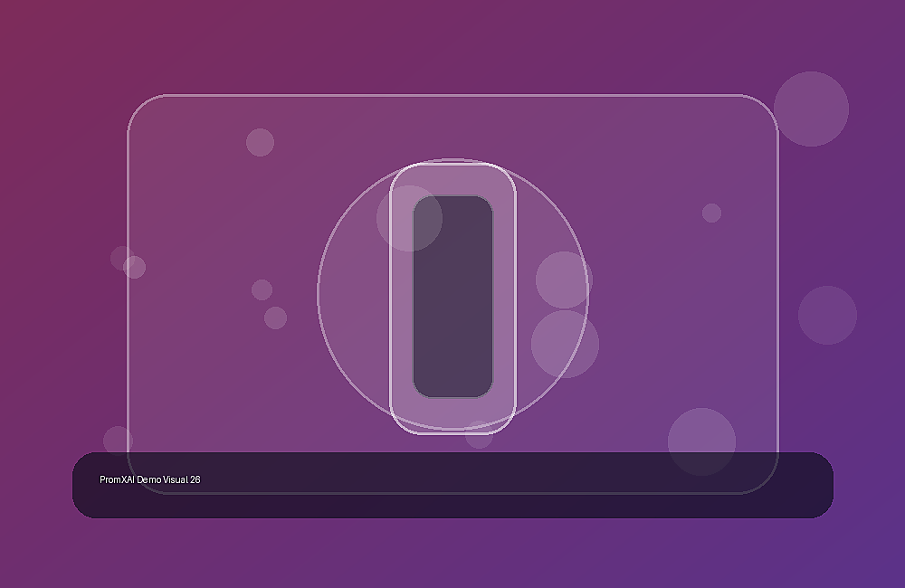Click the lower bubble overlapping the circle's right edge
The height and width of the screenshot is (588, 905).
(565, 344)
